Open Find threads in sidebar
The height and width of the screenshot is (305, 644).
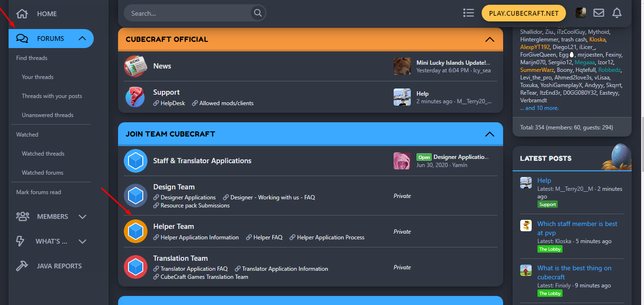[x=32, y=58]
